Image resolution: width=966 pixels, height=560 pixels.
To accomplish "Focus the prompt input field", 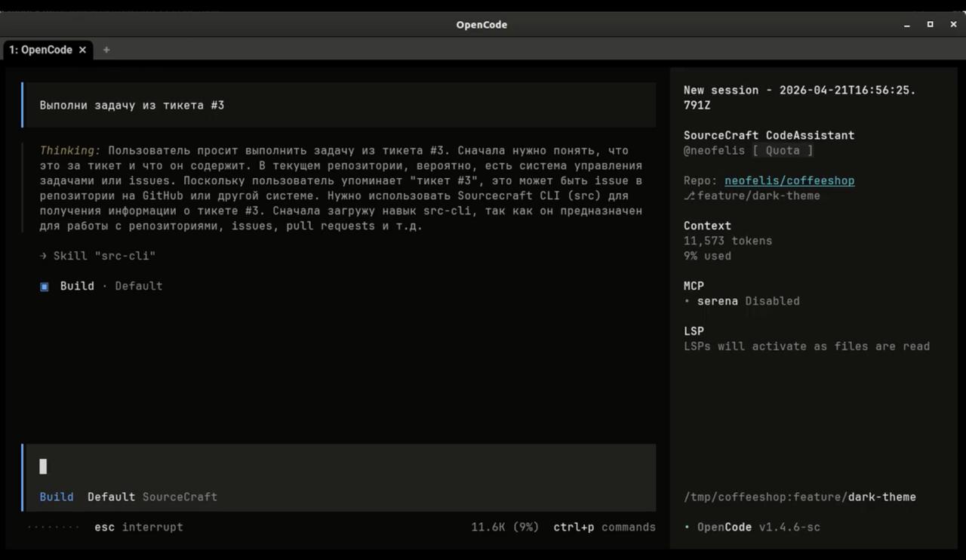I will (x=340, y=466).
